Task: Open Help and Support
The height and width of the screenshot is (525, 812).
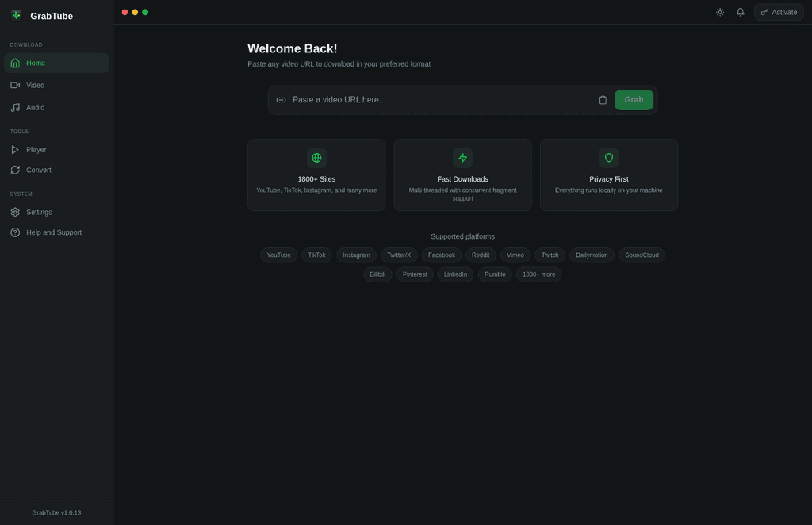Action: 53,232
